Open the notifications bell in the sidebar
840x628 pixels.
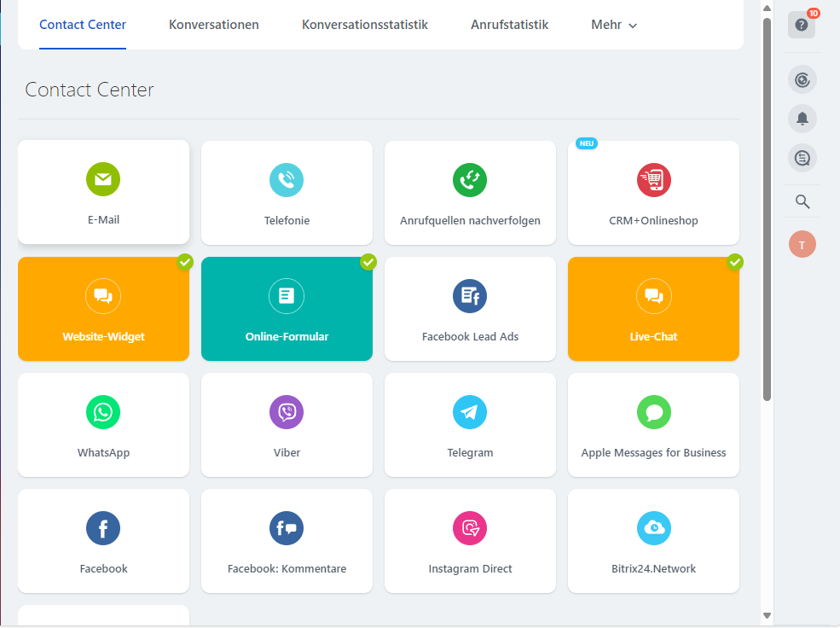tap(802, 119)
